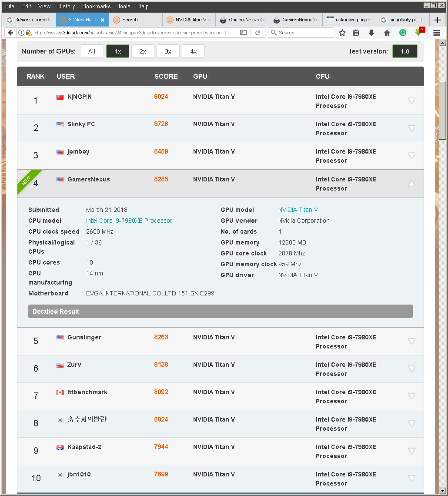Open the Help menu
The image size is (448, 496).
[143, 7]
